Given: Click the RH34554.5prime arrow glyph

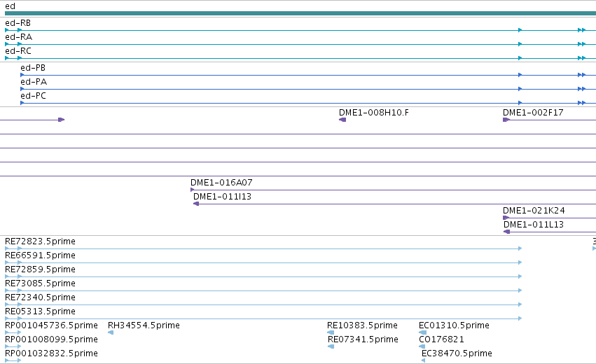Looking at the screenshot, I should point(111,332).
